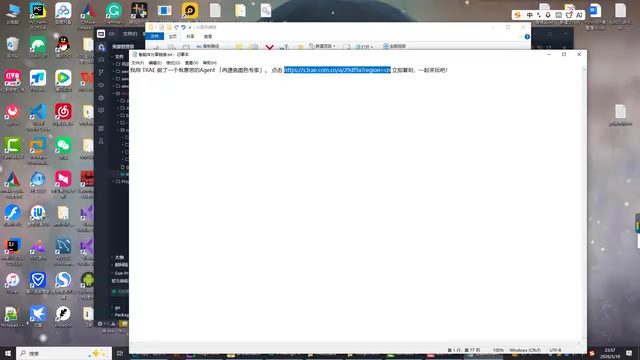Click the undo arrow in the File Explorer quick access toolbar
The height and width of the screenshot is (360, 640).
tap(184, 27)
